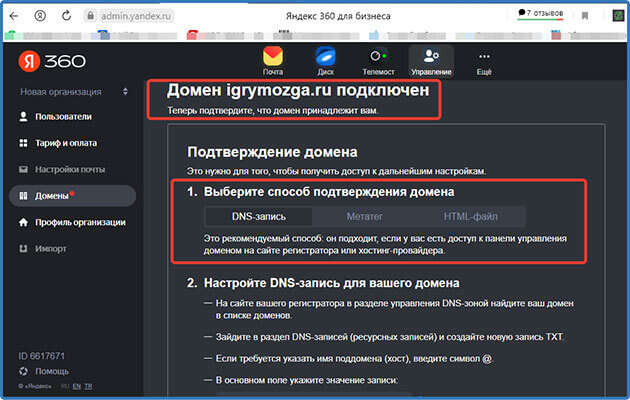
Task: Show more services via Ещё
Action: [484, 62]
